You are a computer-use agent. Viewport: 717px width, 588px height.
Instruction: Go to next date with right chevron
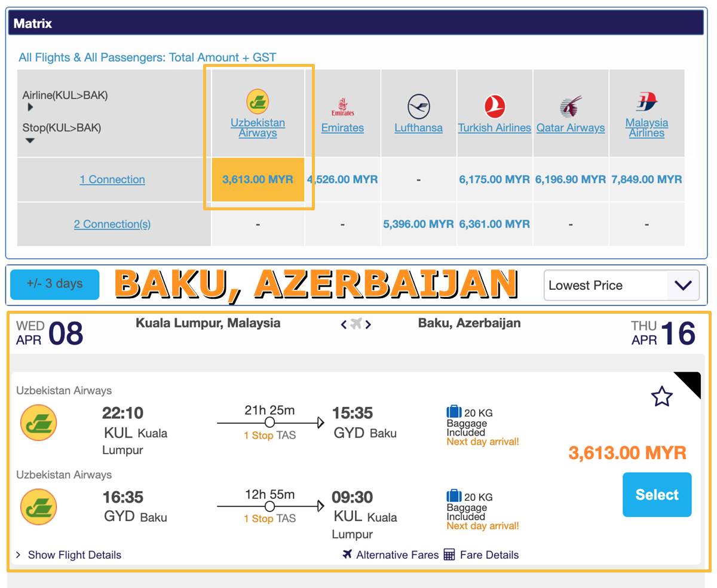(368, 324)
